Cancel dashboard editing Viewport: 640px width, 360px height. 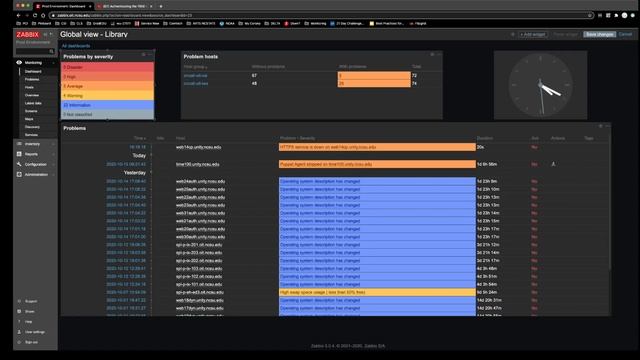click(625, 34)
